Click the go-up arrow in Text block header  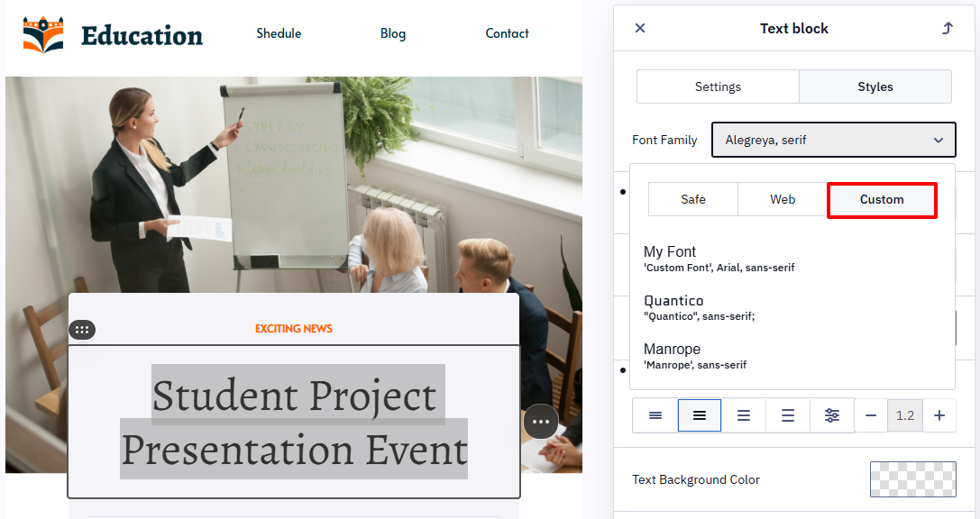click(x=948, y=28)
